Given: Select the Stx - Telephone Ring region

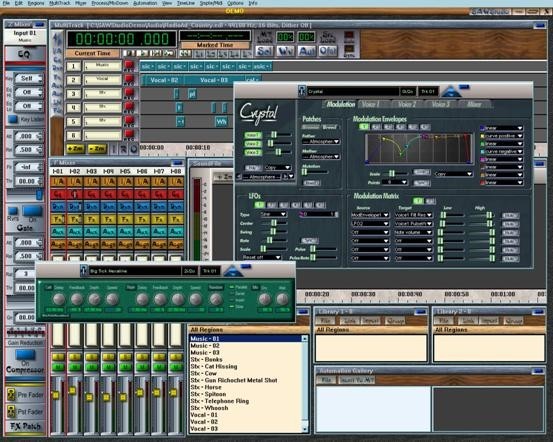Looking at the screenshot, I should pyautogui.click(x=220, y=401).
